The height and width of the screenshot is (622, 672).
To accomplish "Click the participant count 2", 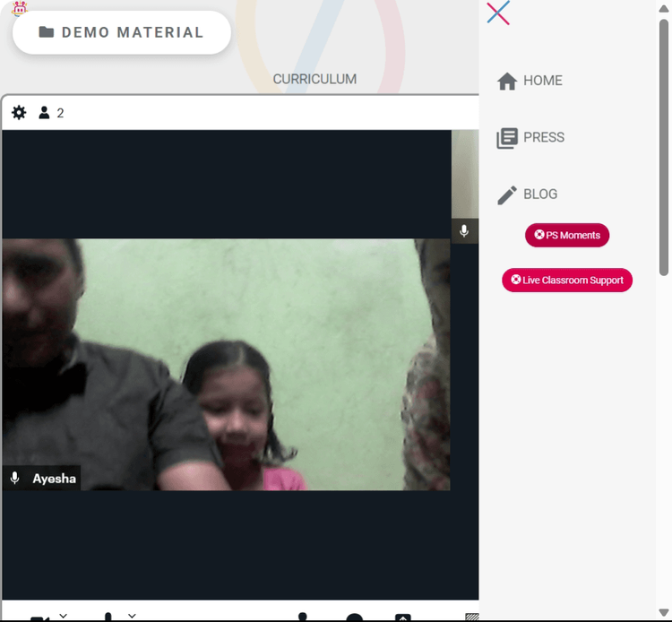I will tap(60, 113).
